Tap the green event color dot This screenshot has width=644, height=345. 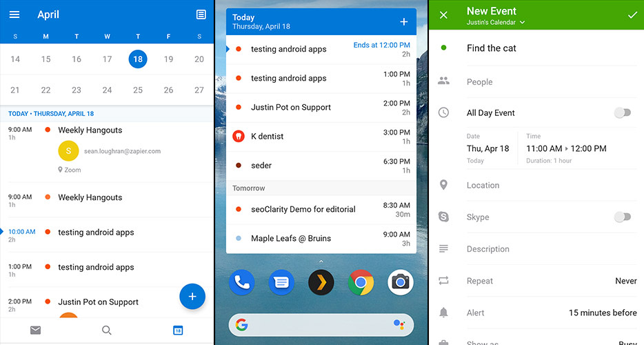point(443,48)
